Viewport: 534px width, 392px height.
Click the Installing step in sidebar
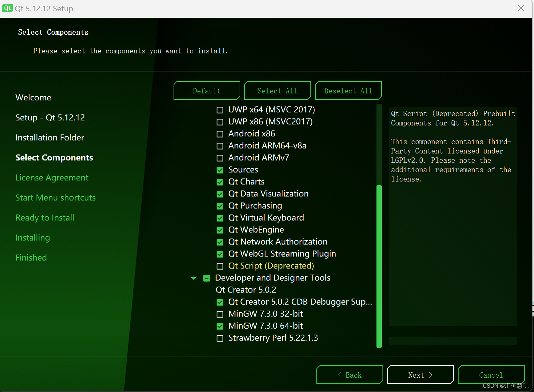pos(33,238)
